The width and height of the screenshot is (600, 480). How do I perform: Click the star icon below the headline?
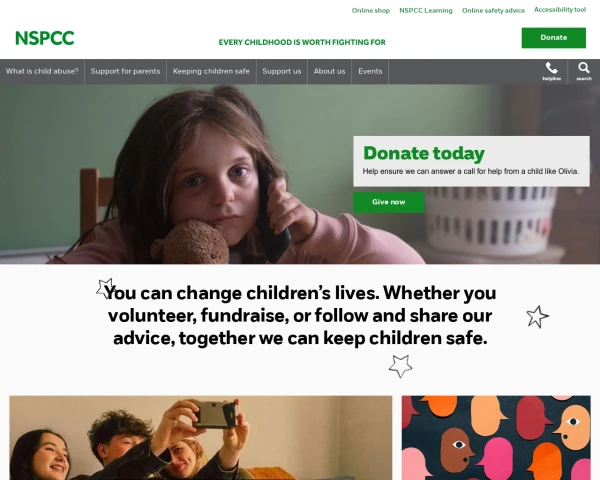click(400, 366)
